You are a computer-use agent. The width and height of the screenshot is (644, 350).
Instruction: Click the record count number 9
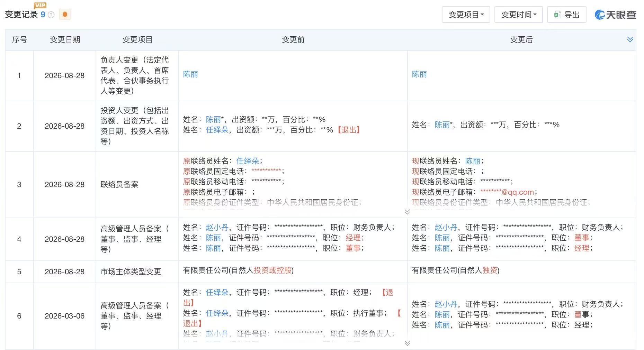click(43, 15)
